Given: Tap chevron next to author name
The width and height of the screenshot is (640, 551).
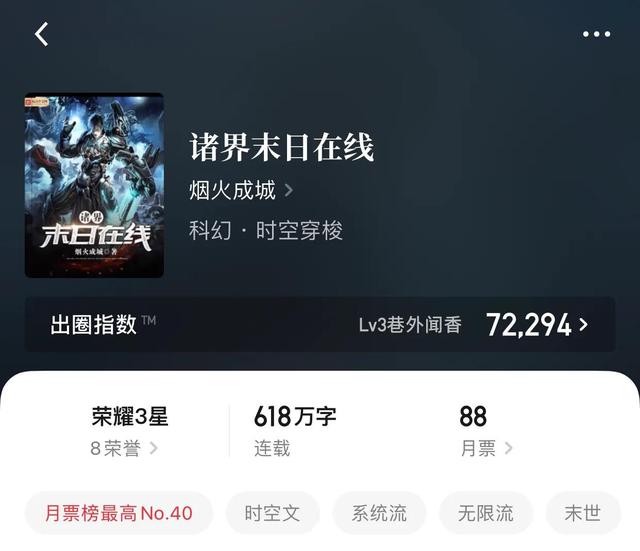Looking at the screenshot, I should [x=289, y=190].
